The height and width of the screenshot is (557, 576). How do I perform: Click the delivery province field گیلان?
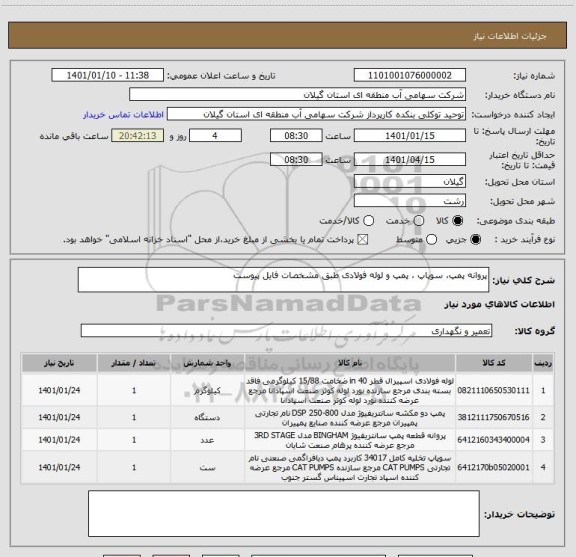(x=410, y=182)
